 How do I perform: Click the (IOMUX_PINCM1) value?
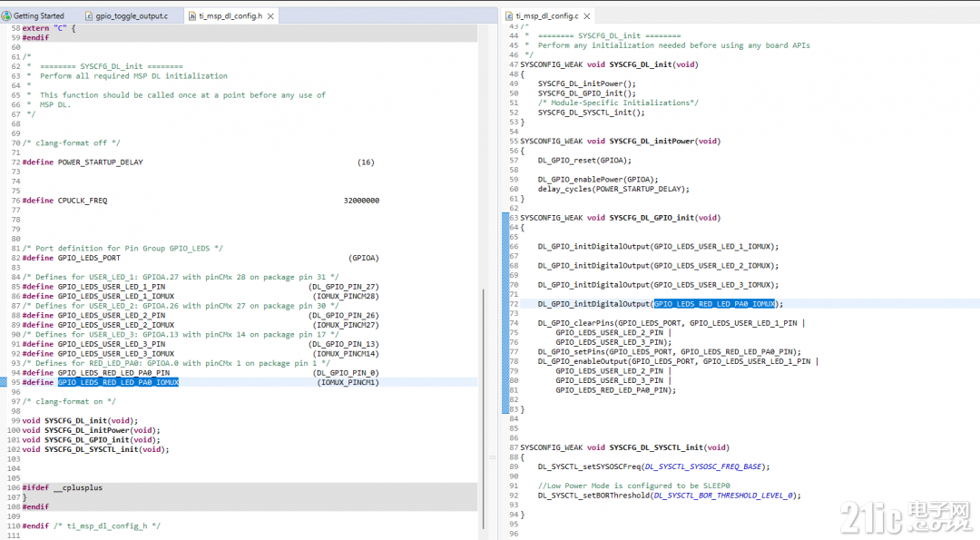pyautogui.click(x=348, y=382)
